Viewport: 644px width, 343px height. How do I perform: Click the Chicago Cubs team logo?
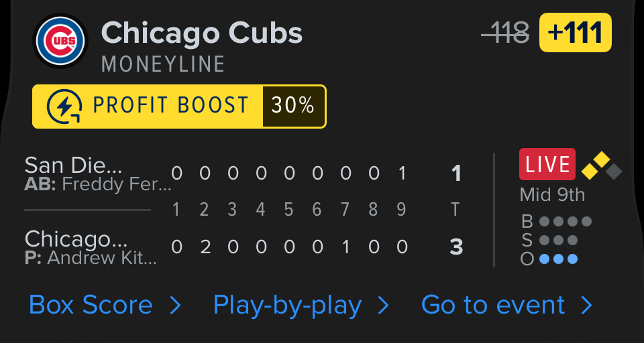click(x=60, y=42)
